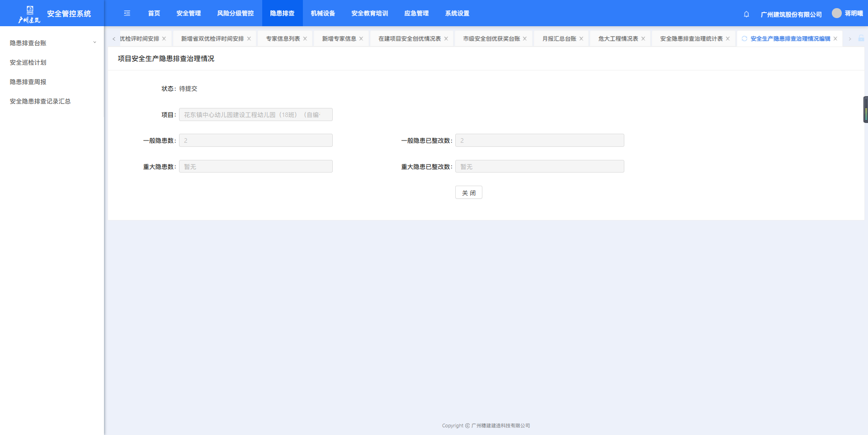This screenshot has width=868, height=435.
Task: Switch to the 在建项目安全创优情况表 tab
Action: (409, 39)
